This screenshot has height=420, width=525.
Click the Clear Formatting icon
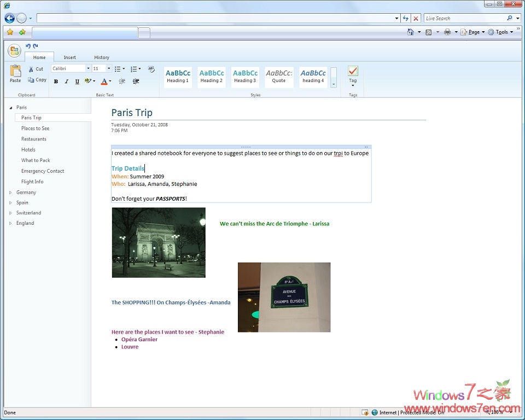pos(151,69)
